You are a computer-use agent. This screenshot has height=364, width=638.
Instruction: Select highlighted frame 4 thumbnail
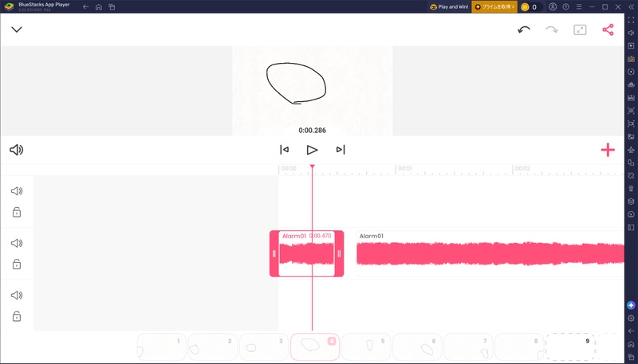315,347
